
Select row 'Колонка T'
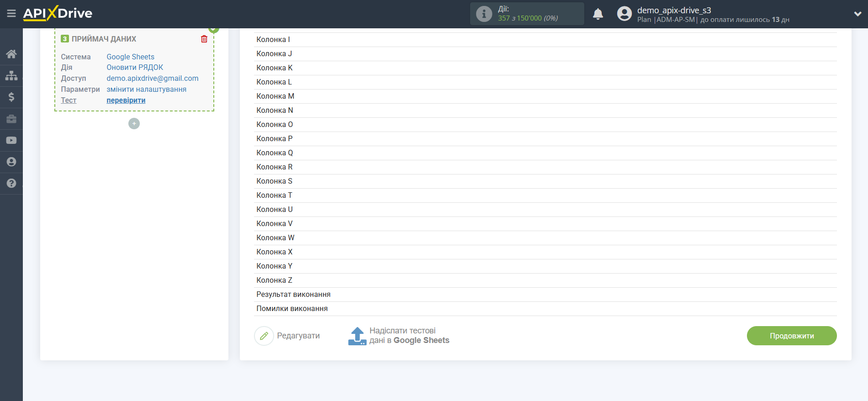coord(545,195)
